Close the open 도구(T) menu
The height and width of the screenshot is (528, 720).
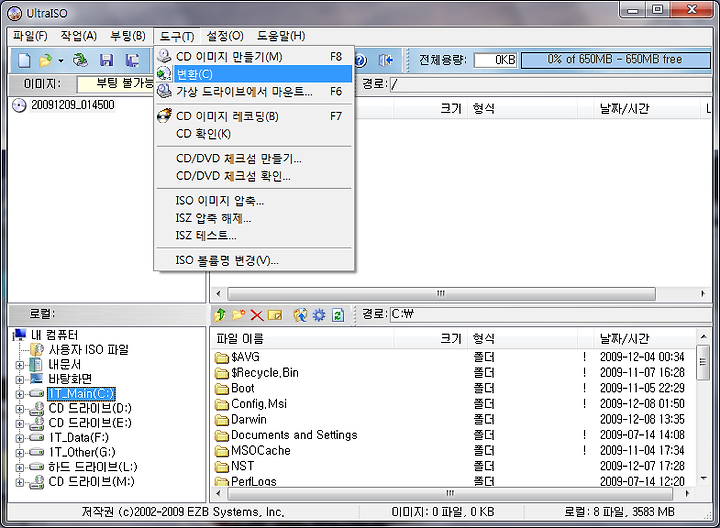click(x=177, y=36)
